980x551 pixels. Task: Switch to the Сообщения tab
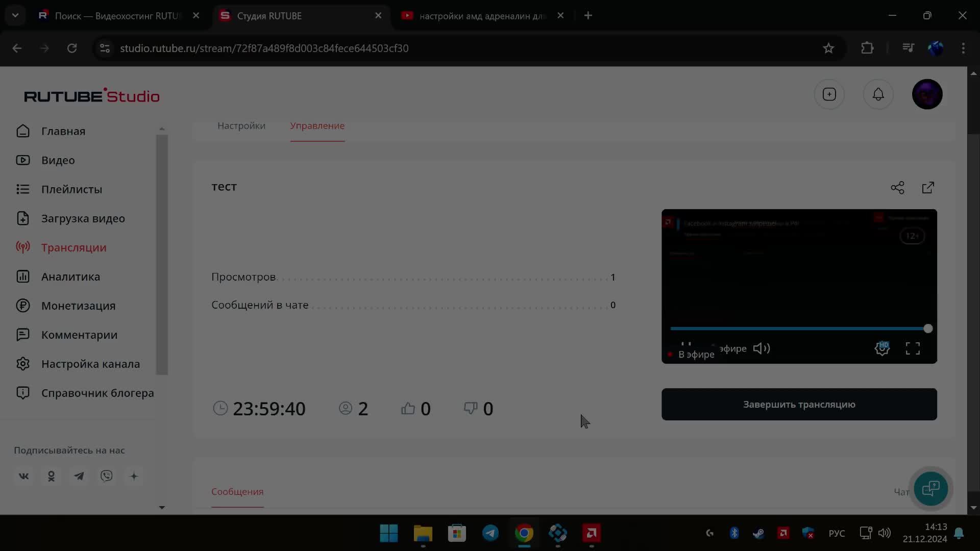237,491
